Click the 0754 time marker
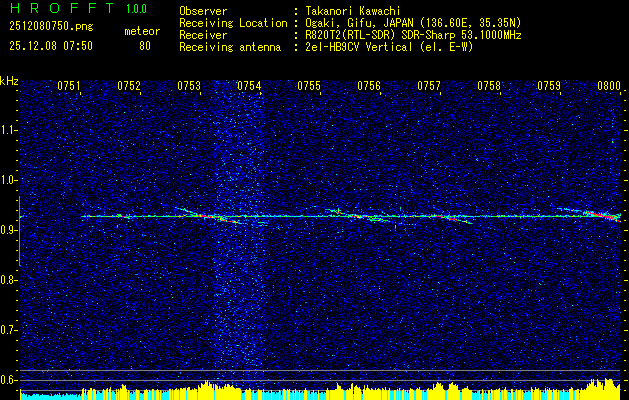This screenshot has width=629, height=400. point(249,85)
